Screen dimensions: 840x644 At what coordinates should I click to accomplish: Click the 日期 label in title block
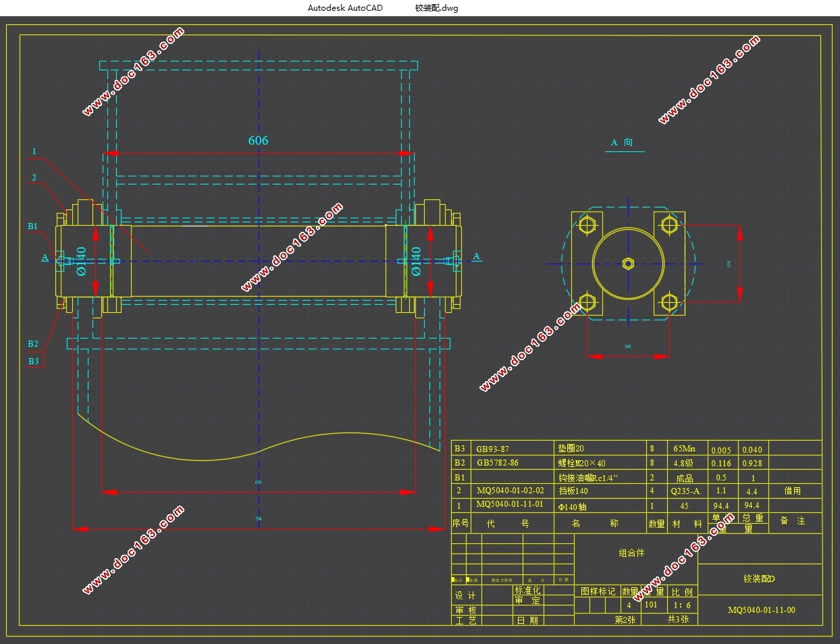pyautogui.click(x=527, y=620)
